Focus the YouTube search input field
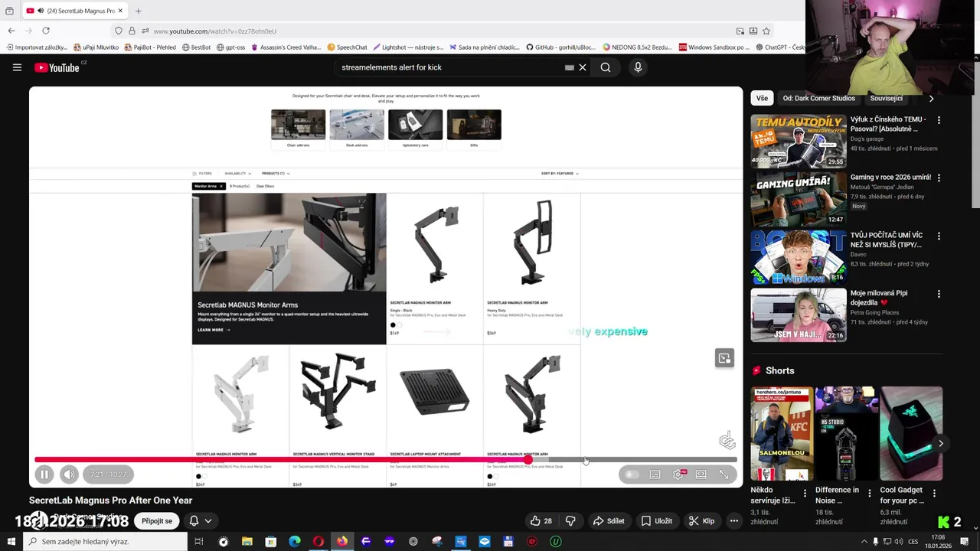The height and width of the screenshot is (551, 980). pos(450,67)
